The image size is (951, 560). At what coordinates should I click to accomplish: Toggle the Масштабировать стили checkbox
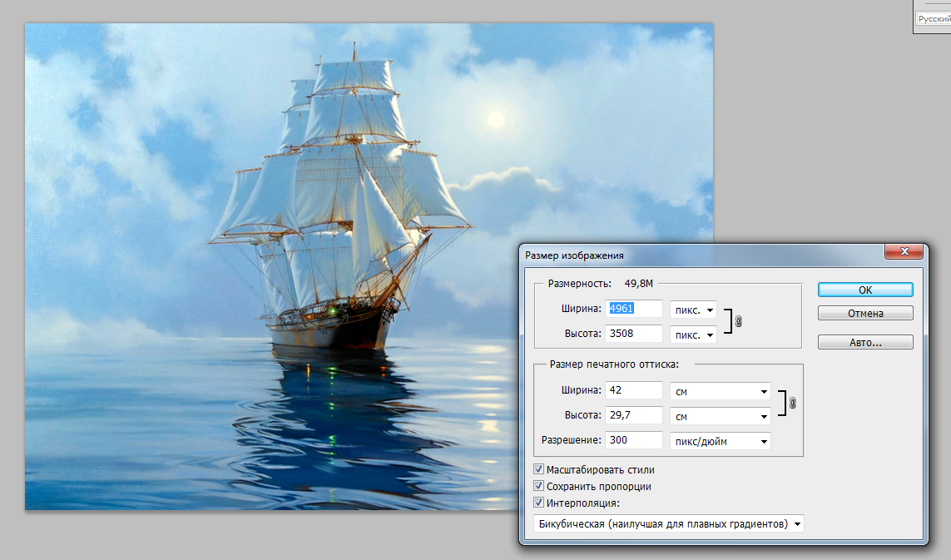tap(538, 469)
